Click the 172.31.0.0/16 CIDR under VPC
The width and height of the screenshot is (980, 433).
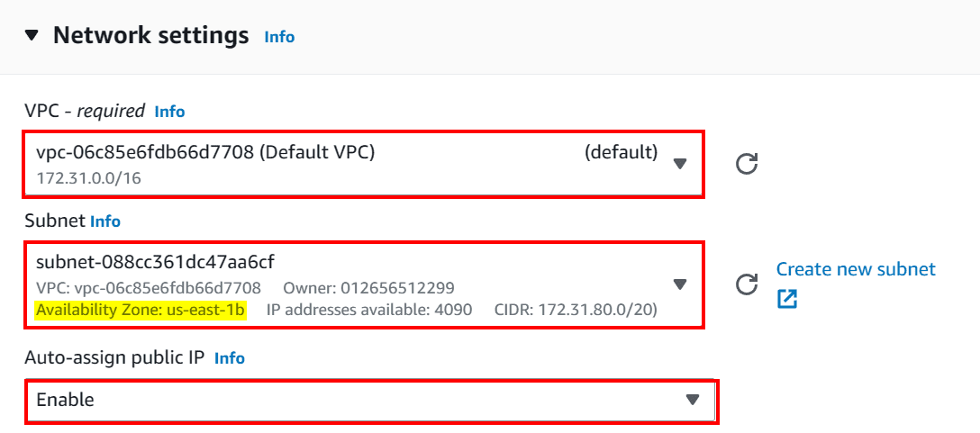coord(88,177)
